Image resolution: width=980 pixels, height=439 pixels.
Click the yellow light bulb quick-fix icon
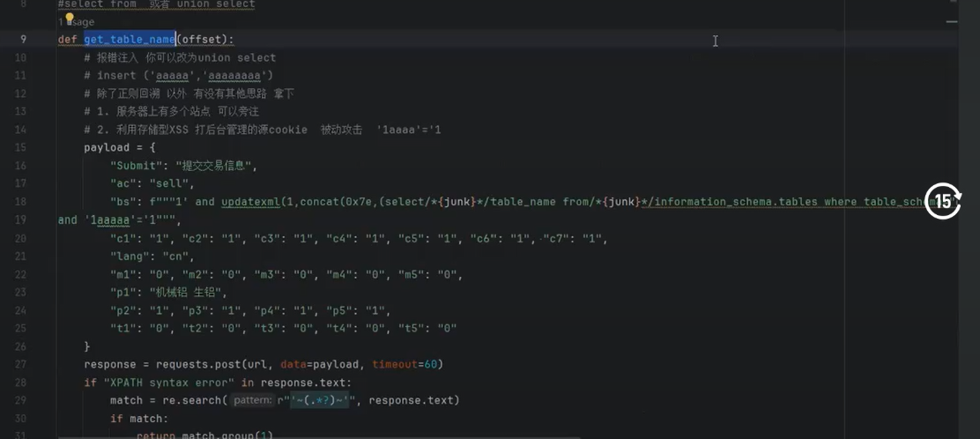tap(70, 19)
